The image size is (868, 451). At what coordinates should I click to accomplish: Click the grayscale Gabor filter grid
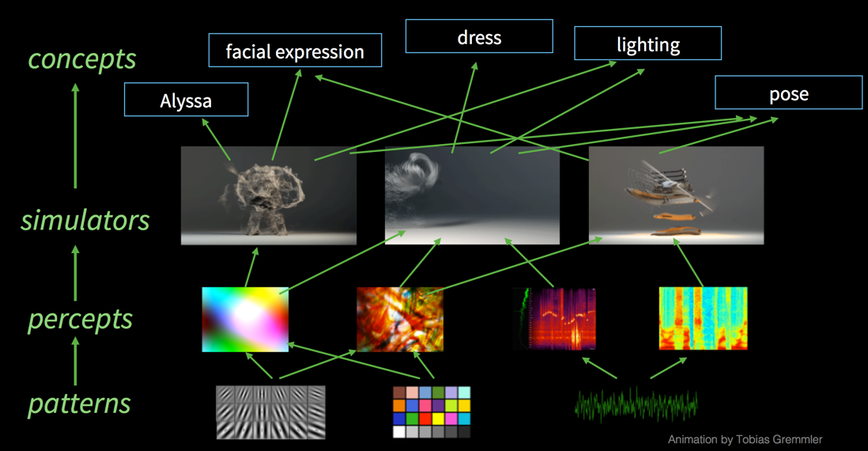point(270,413)
